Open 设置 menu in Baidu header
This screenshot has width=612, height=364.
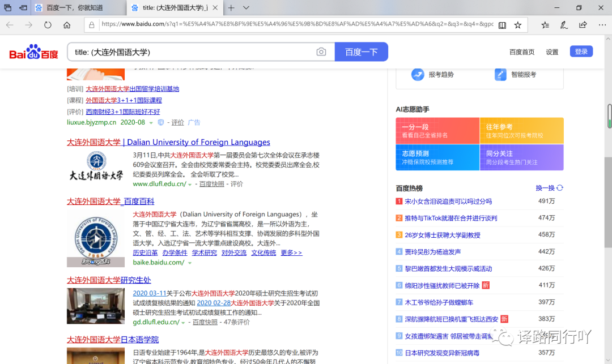(552, 52)
